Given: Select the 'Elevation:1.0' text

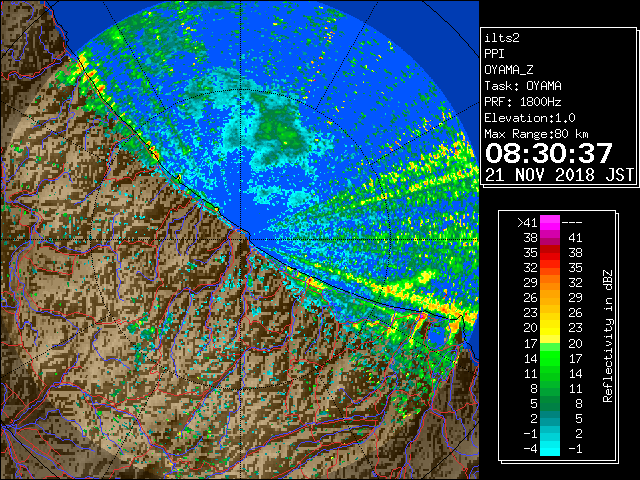Looking at the screenshot, I should click(x=530, y=118).
